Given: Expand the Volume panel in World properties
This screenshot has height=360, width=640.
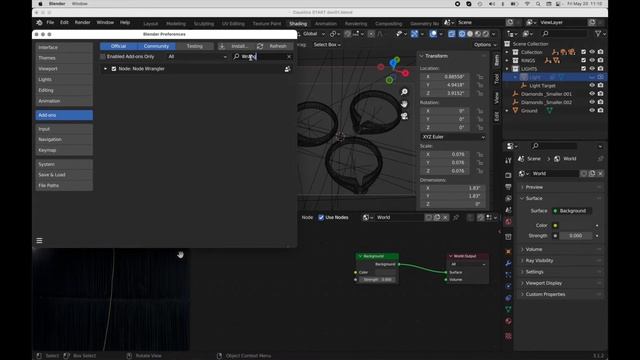Looking at the screenshot, I should click(534, 249).
